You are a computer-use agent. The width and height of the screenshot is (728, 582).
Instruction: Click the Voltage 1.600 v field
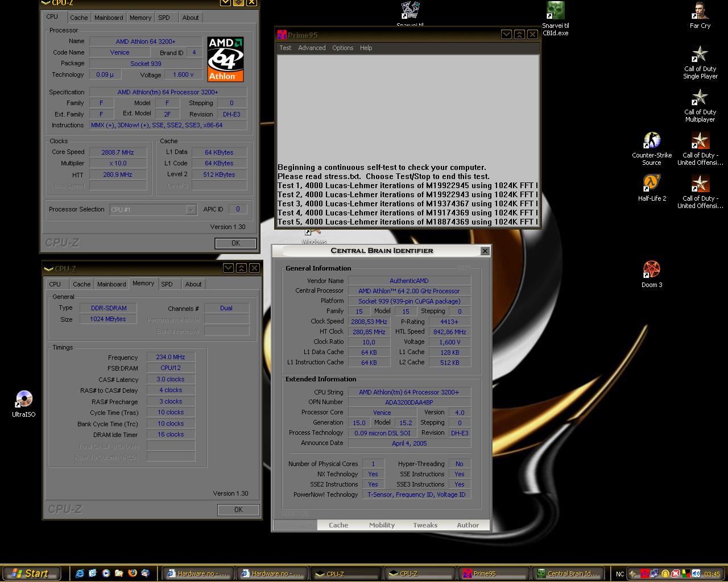183,74
